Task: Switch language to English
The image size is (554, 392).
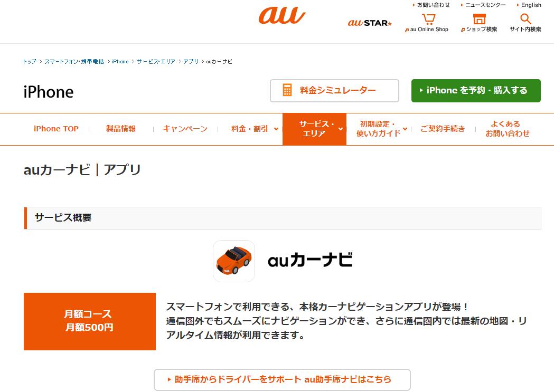Action: (x=529, y=5)
